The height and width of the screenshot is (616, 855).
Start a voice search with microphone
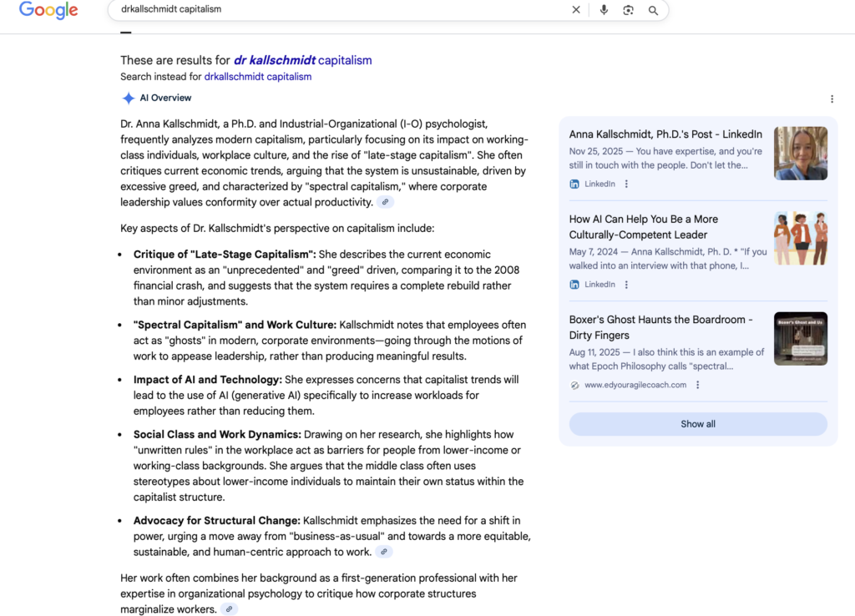tap(604, 10)
